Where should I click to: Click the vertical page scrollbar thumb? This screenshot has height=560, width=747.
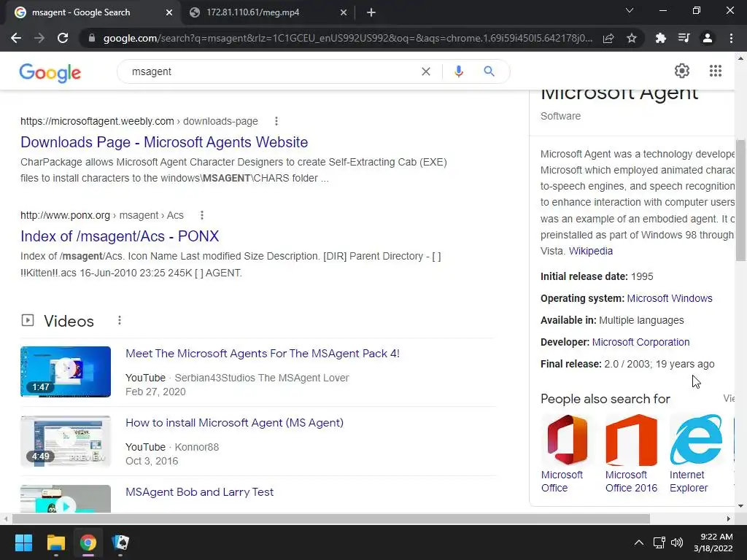point(741,201)
